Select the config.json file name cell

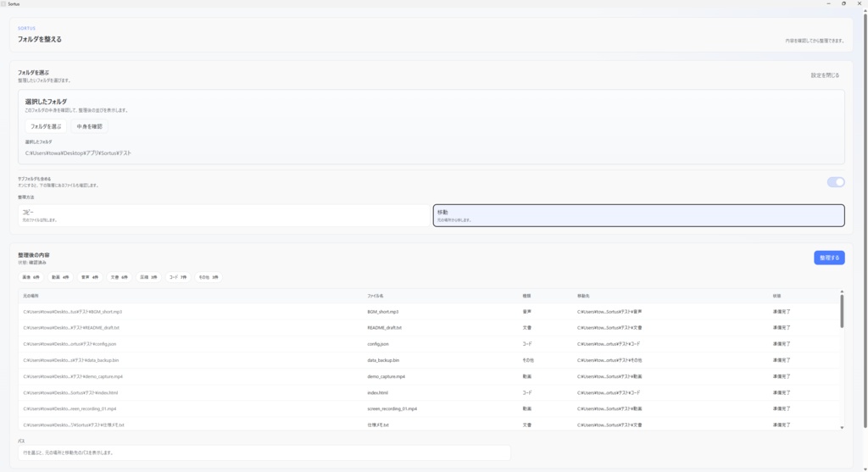377,344
